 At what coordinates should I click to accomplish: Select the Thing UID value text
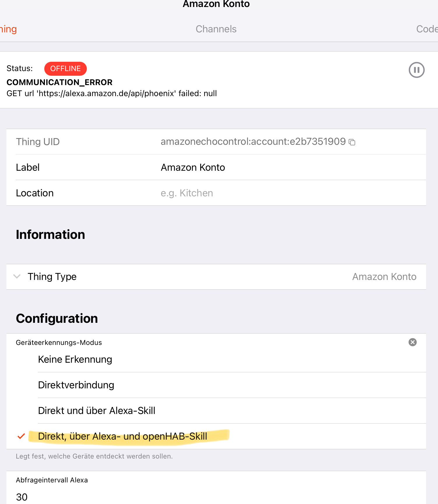click(253, 142)
